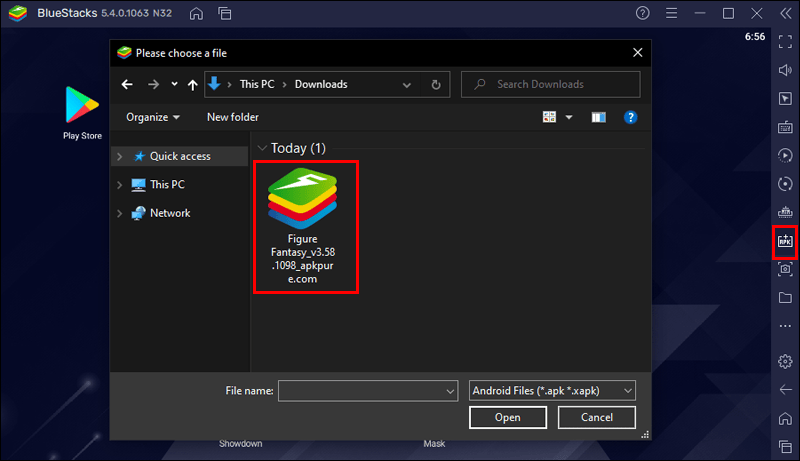Open the BlueStacks hamburger menu

click(x=671, y=13)
